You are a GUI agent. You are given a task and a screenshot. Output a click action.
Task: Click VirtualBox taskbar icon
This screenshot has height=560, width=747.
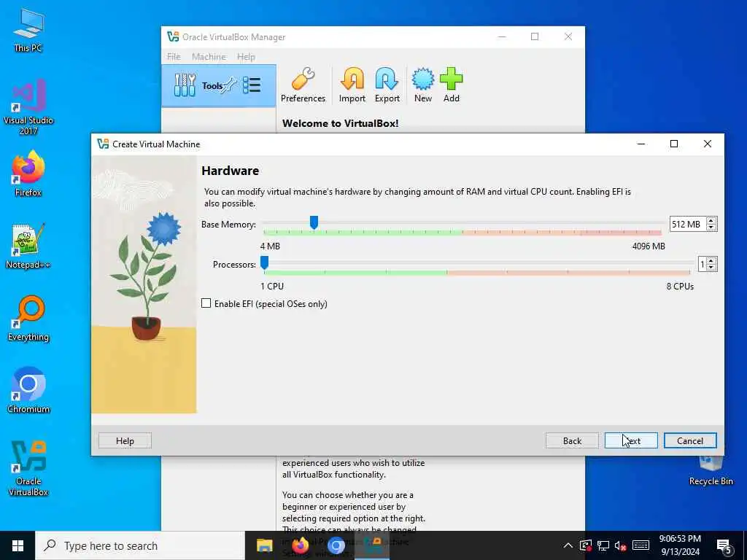[x=372, y=545]
